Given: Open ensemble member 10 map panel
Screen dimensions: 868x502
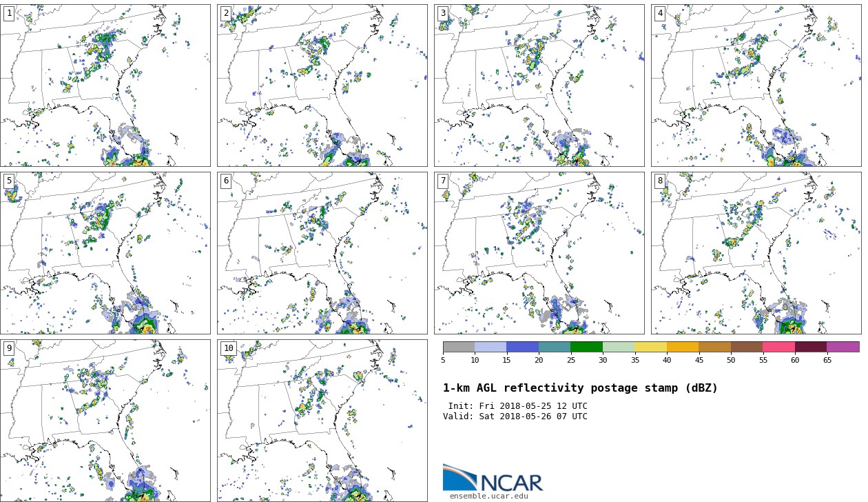Looking at the screenshot, I should point(322,421).
